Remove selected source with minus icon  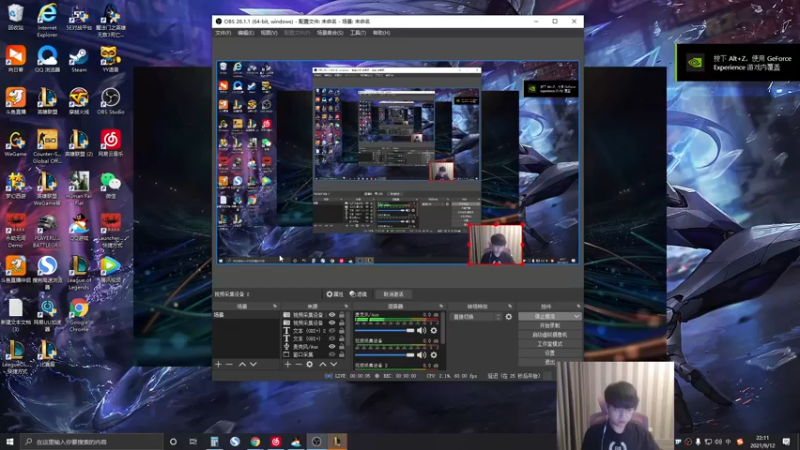(298, 364)
